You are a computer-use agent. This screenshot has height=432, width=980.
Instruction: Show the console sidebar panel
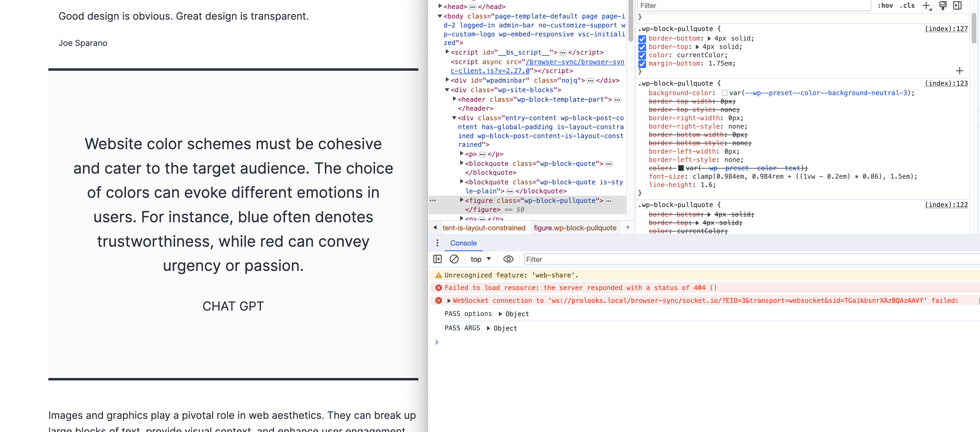pyautogui.click(x=437, y=259)
